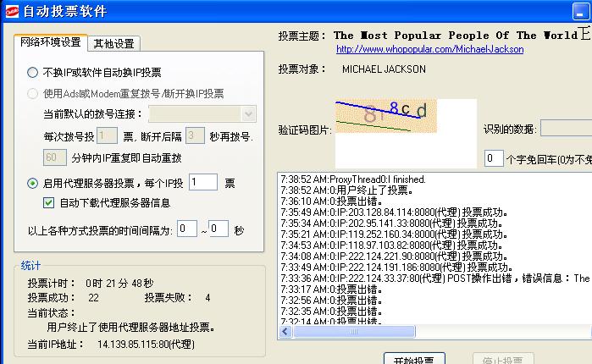Screen dimensions: 592x364
Task: Click the maximum time interval field
Action: click(x=219, y=229)
